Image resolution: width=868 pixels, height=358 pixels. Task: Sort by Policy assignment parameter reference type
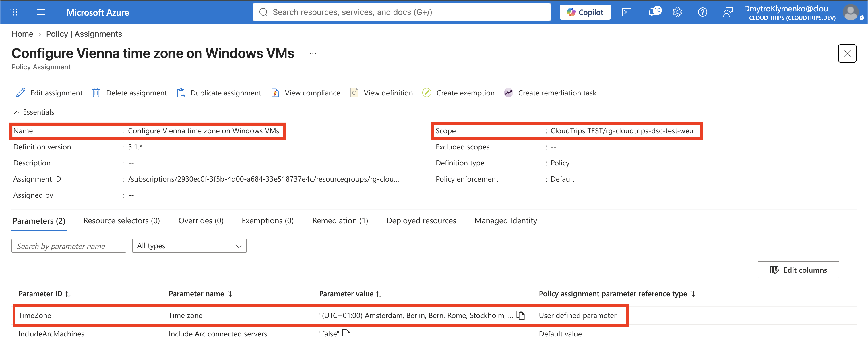tap(617, 294)
